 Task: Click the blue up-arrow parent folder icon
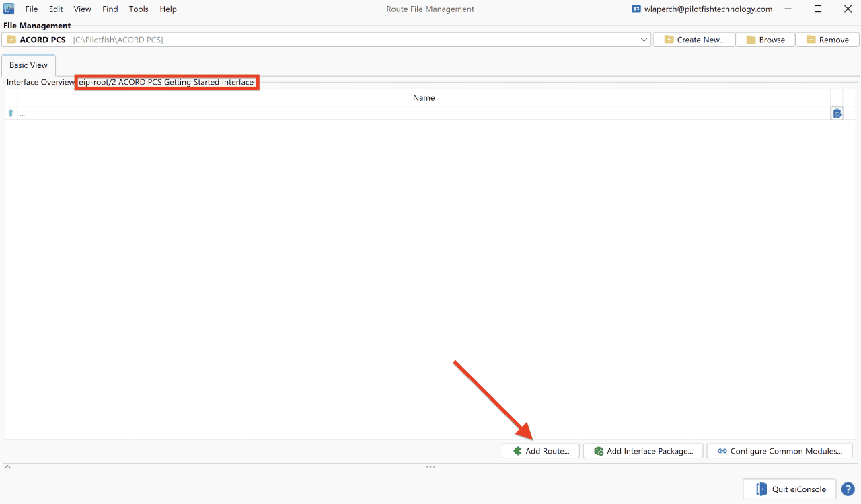coord(11,114)
